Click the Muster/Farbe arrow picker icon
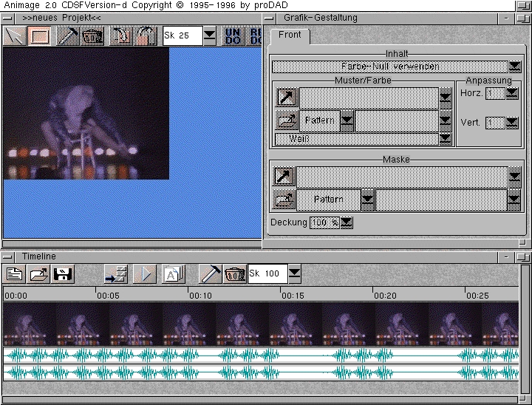 (285, 98)
